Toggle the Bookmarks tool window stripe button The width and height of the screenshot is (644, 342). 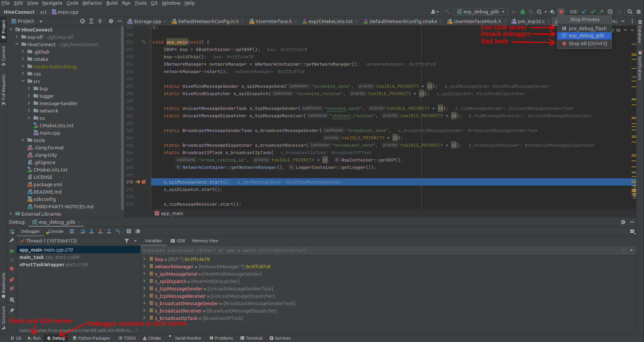pos(3,285)
